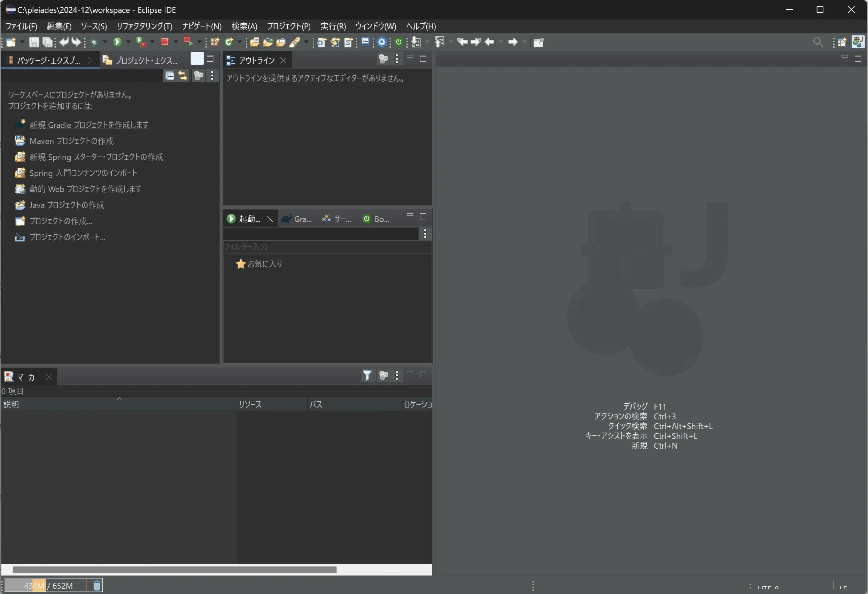Open the New Java Class dropdown arrow
The width and height of the screenshot is (868, 594).
pyautogui.click(x=239, y=42)
